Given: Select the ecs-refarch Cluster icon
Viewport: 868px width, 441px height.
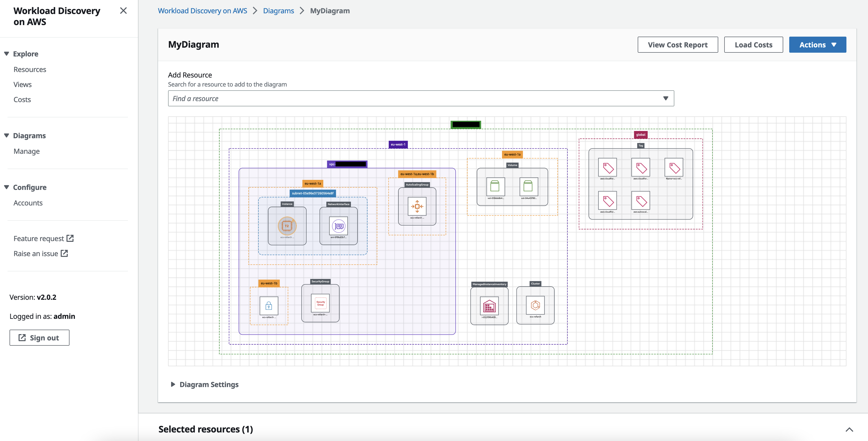Looking at the screenshot, I should (535, 305).
